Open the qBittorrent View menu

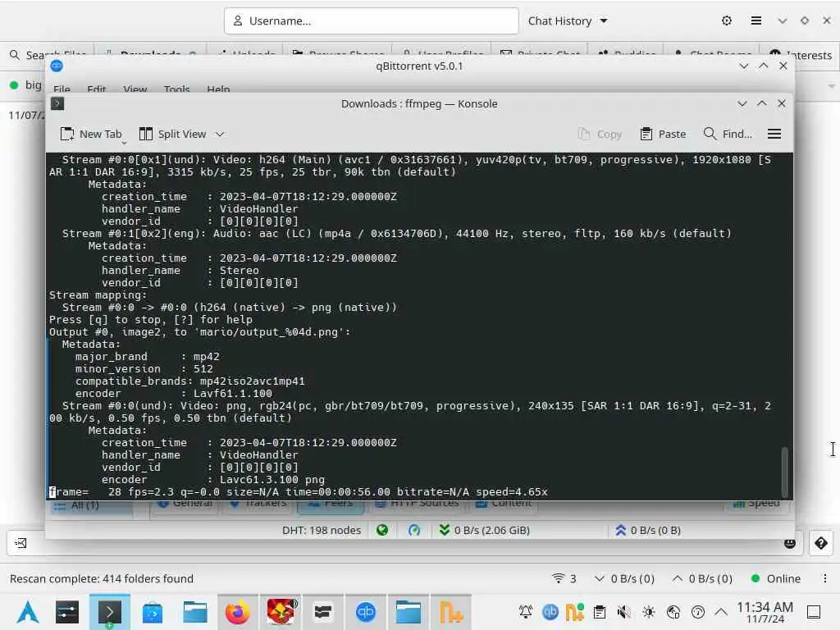tap(135, 89)
